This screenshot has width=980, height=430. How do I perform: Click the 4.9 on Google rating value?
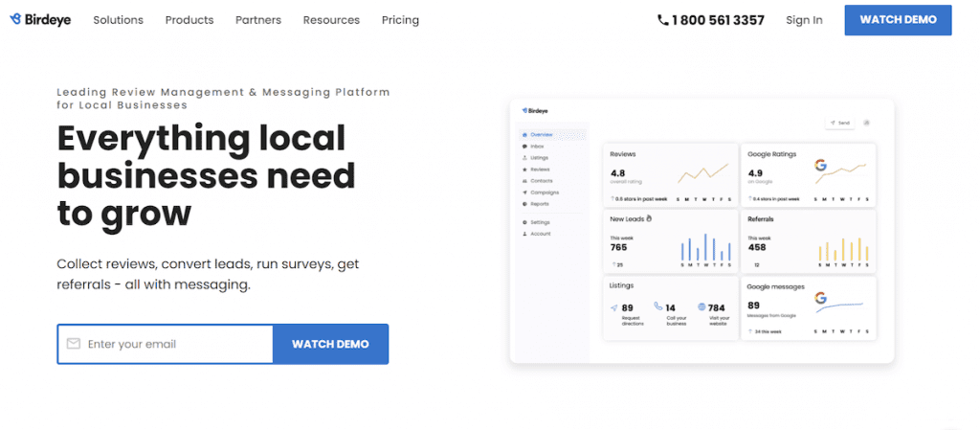tap(755, 173)
